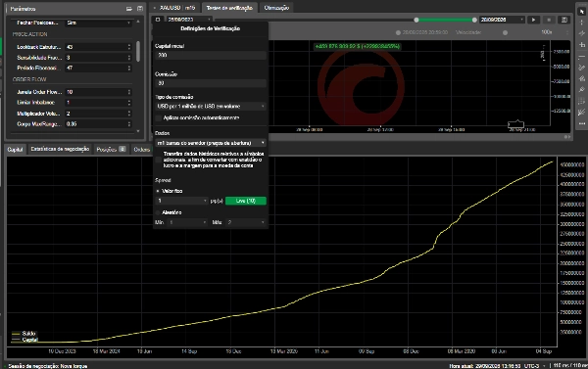The image size is (588, 369).
Task: Open 'Posições' tab
Action: pos(111,150)
